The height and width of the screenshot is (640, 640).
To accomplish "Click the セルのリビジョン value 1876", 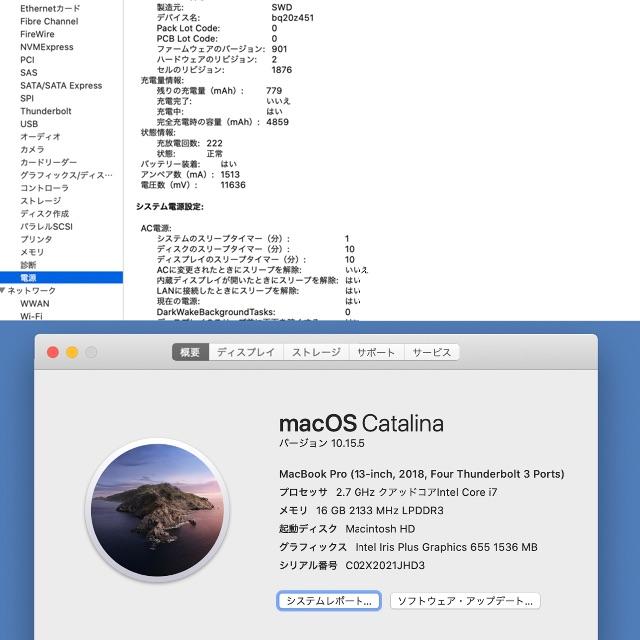I will 282,70.
